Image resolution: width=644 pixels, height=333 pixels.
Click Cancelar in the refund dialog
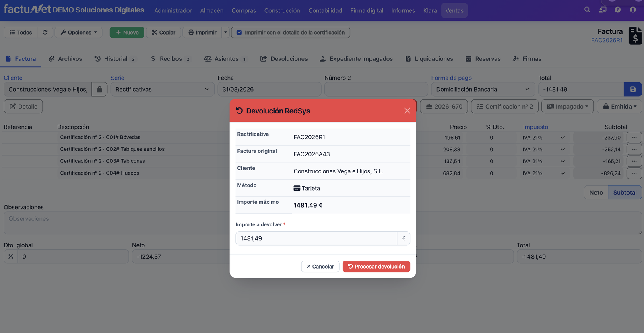pos(320,267)
